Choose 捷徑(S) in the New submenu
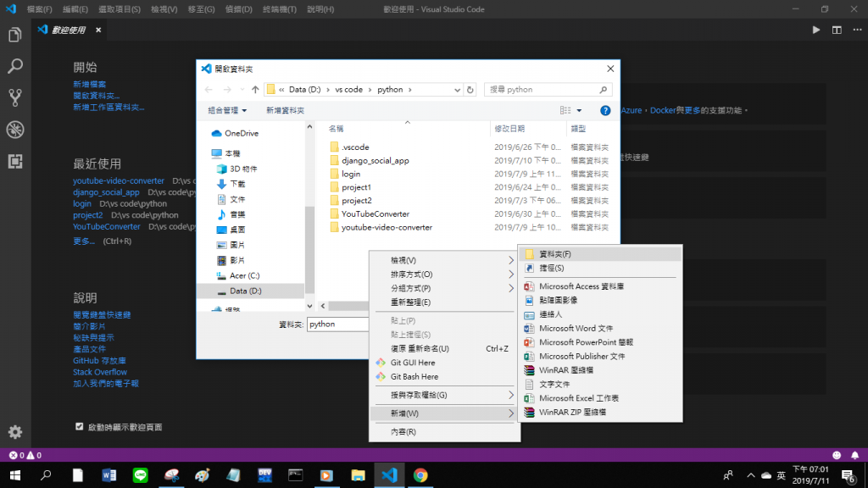 (600, 268)
